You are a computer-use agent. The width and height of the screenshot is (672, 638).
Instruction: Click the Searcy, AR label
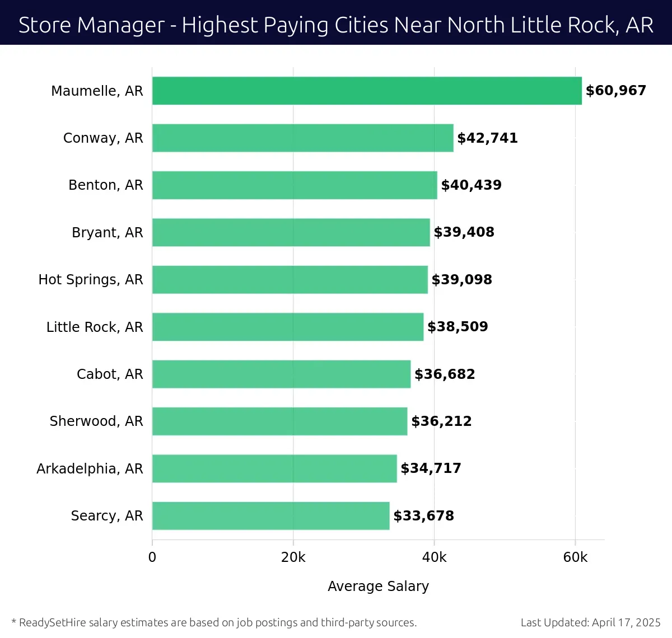point(107,516)
